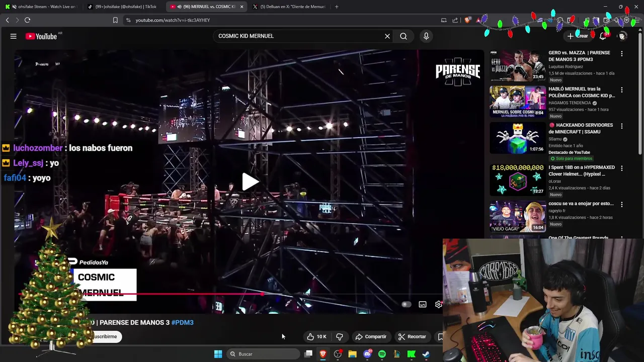Open Discord from taskbar
This screenshot has width=644, height=362.
point(367,354)
